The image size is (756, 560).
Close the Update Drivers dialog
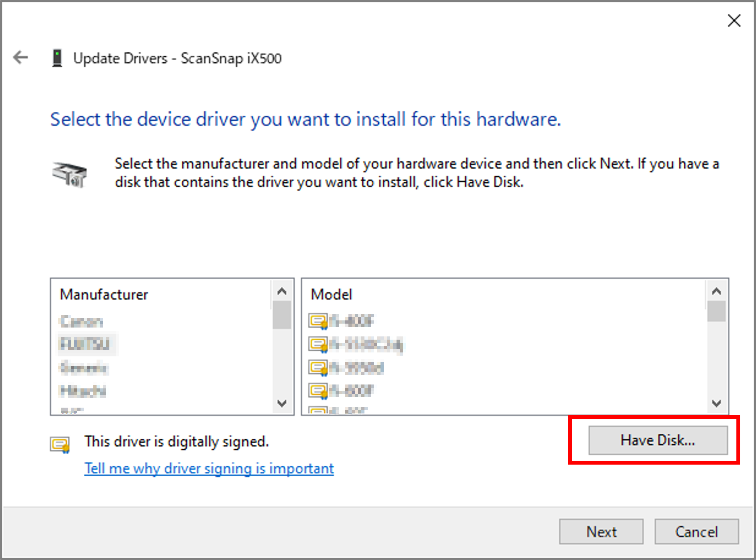(x=734, y=21)
